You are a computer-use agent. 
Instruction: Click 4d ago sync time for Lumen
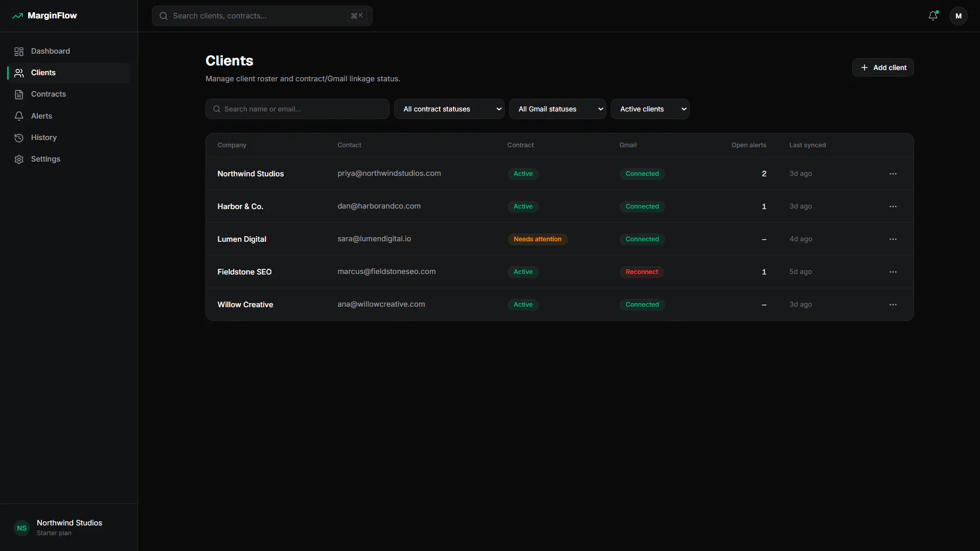point(801,239)
